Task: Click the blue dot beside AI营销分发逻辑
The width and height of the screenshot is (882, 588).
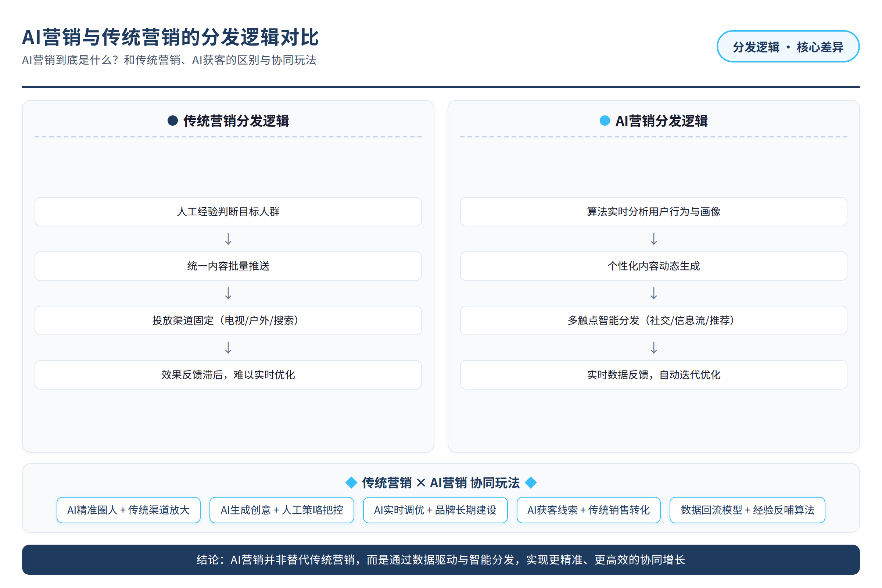Action: coord(605,121)
